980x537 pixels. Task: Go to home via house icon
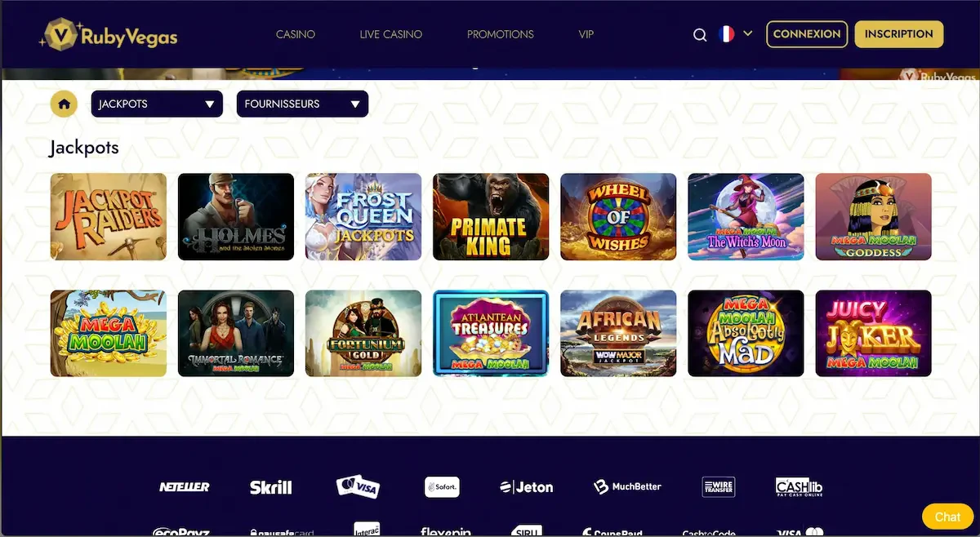(64, 104)
